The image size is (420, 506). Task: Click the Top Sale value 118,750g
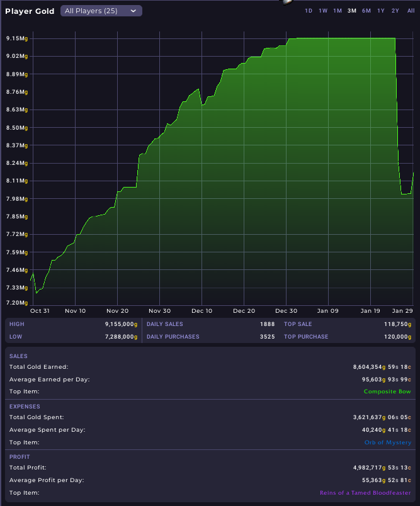click(x=395, y=324)
